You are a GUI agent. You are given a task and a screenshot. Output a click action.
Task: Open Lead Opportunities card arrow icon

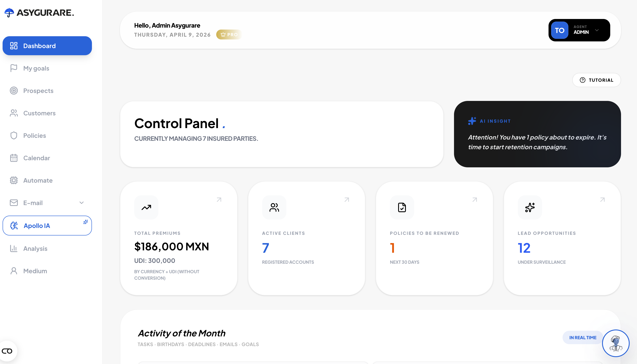click(602, 200)
